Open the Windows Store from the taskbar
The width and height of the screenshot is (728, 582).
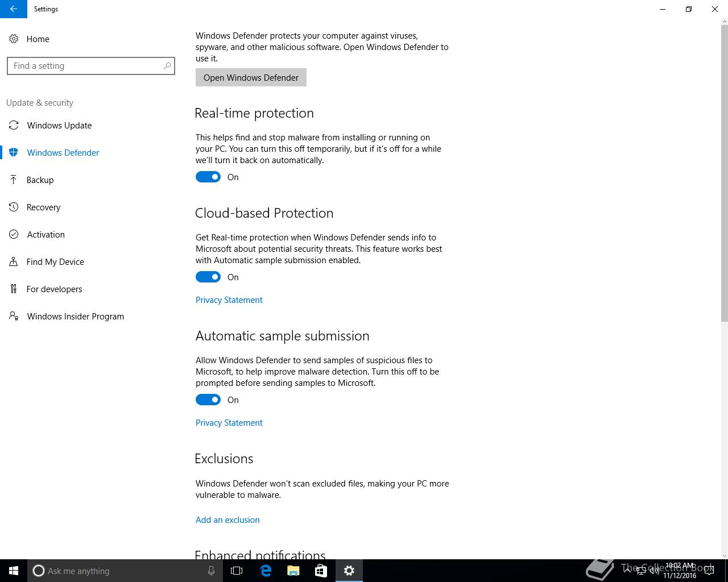pyautogui.click(x=321, y=571)
